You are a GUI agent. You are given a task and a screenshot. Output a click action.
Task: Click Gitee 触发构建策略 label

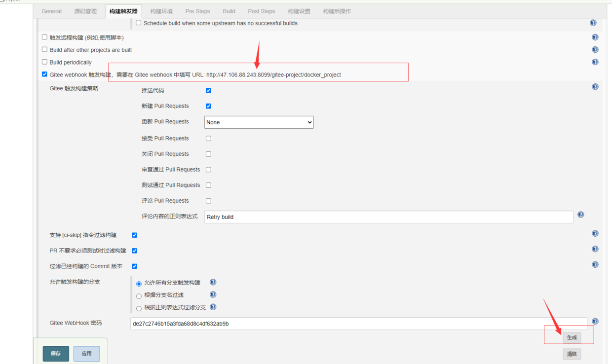[x=74, y=89]
